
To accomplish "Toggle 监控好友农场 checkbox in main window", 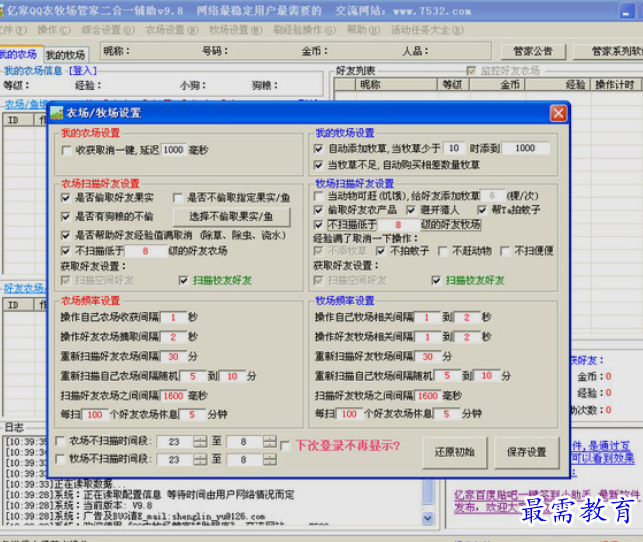I will (x=471, y=71).
